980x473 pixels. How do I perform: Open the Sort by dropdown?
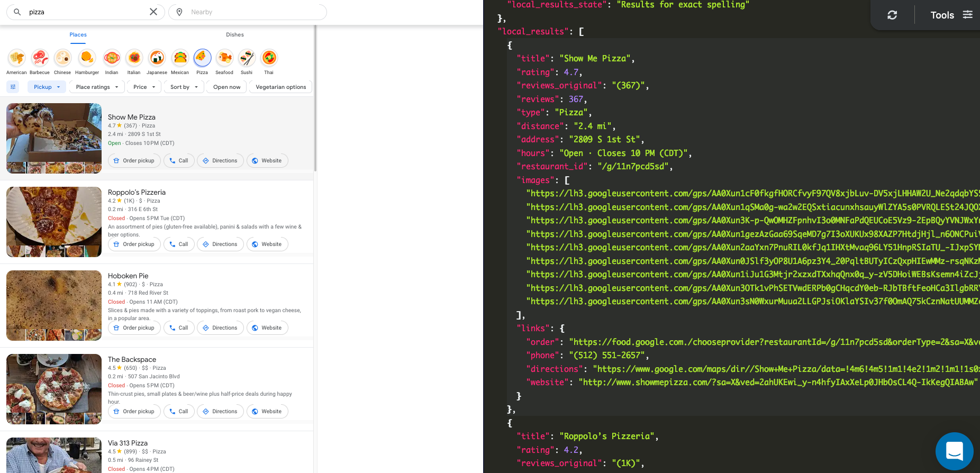pyautogui.click(x=184, y=87)
